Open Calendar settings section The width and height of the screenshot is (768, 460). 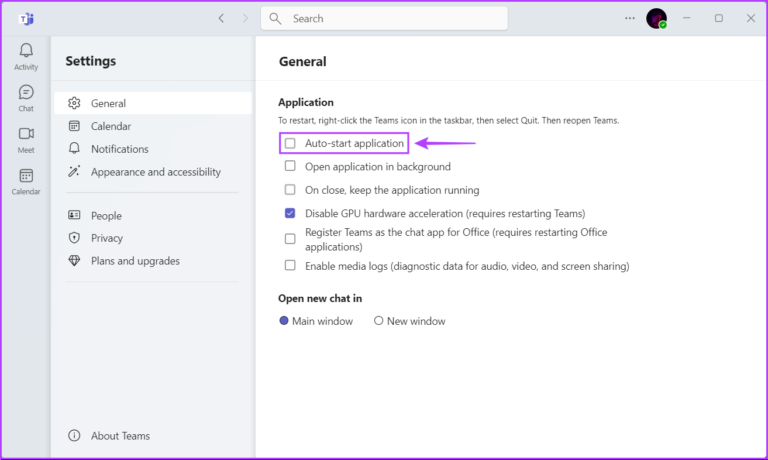pyautogui.click(x=153, y=126)
